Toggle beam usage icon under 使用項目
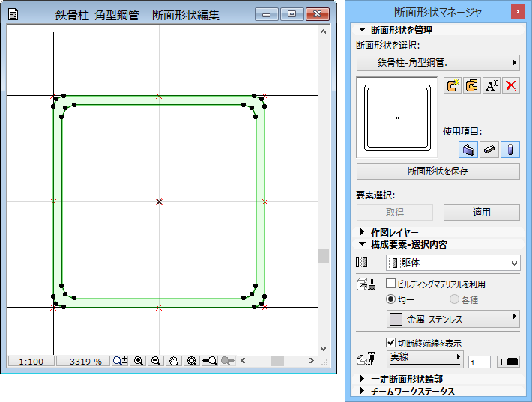The width and height of the screenshot is (532, 402). pos(489,150)
